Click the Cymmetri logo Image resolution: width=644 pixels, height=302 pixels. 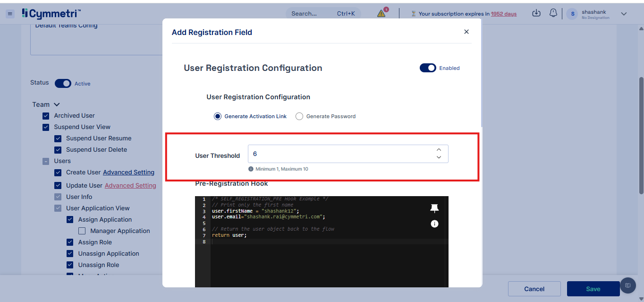(51, 13)
